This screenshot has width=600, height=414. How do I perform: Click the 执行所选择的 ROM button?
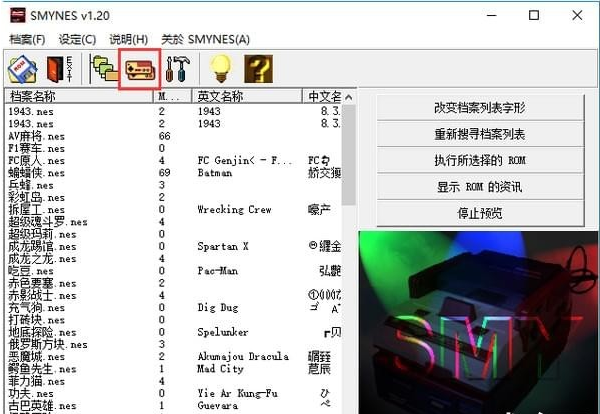click(x=480, y=160)
